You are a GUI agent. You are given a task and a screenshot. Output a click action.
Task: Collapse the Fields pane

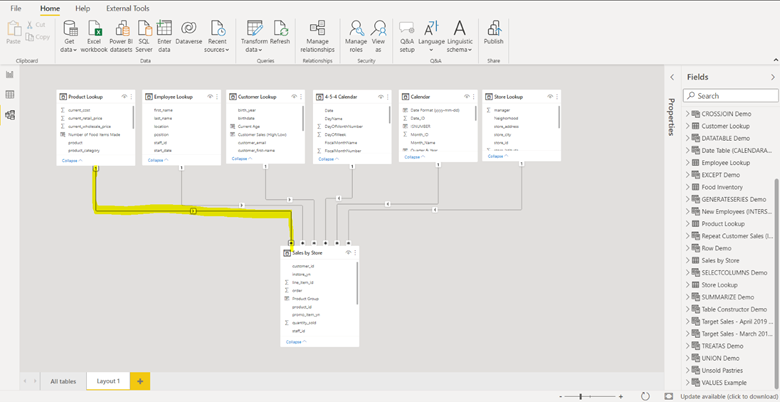click(773, 77)
